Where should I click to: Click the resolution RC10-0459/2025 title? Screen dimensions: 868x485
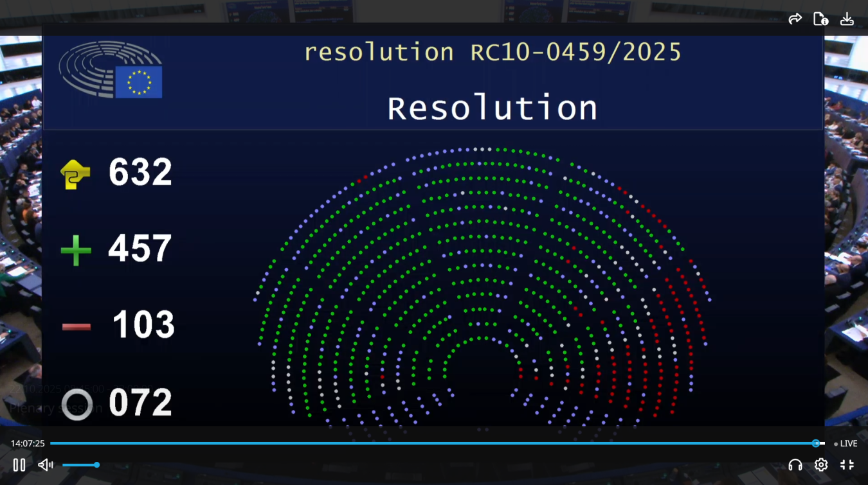click(492, 52)
